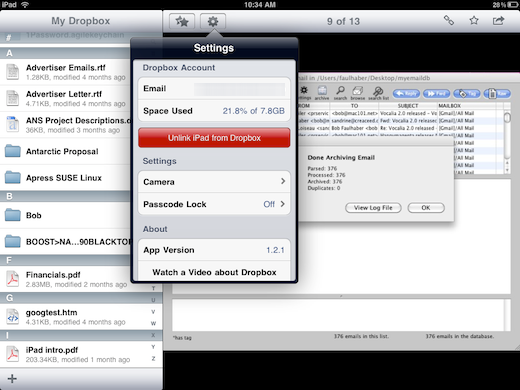Click Fwd button in email window
The image size is (520, 390).
(x=436, y=94)
